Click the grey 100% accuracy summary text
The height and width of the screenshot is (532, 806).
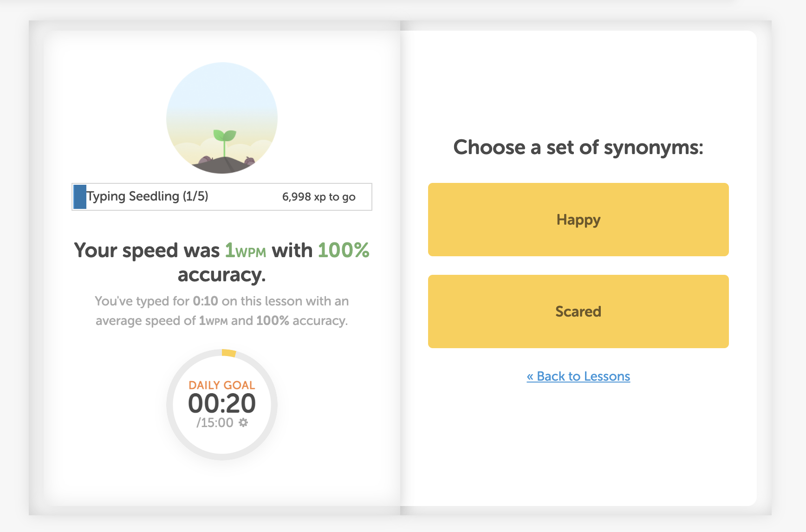click(x=273, y=321)
